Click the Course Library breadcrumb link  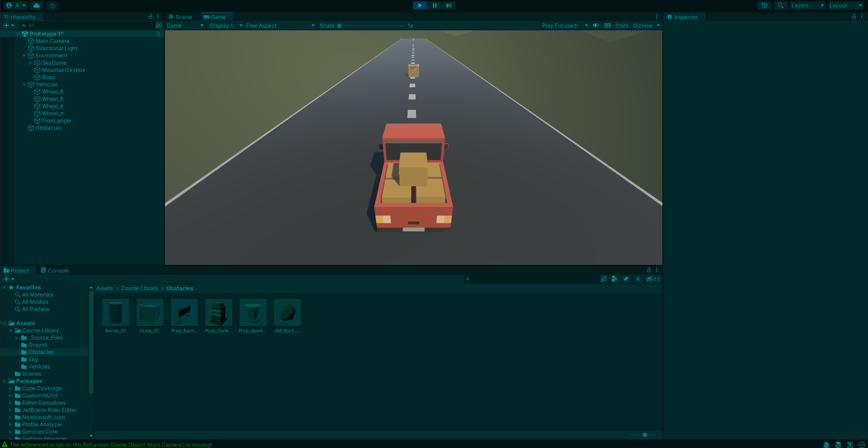click(x=139, y=288)
